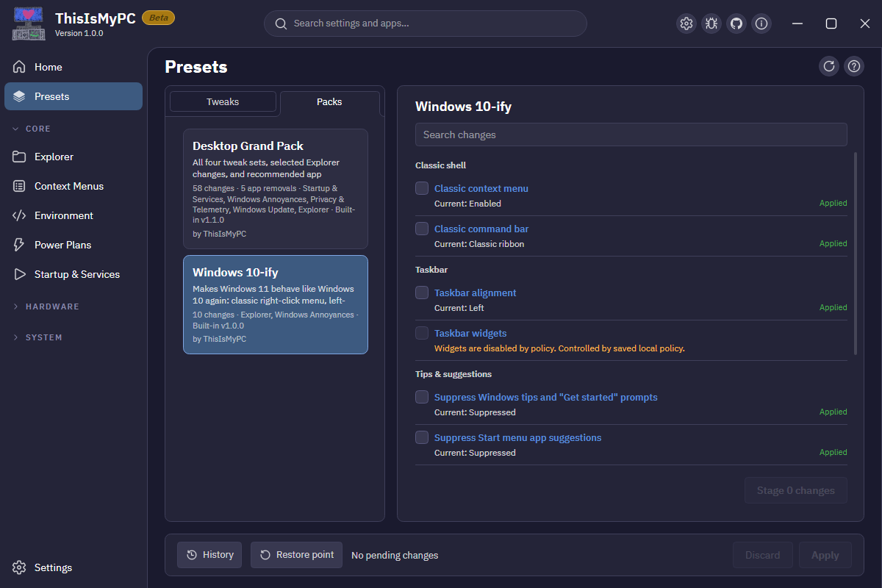The width and height of the screenshot is (882, 588).
Task: Select the Windows 10-ify pack card
Action: pos(276,304)
